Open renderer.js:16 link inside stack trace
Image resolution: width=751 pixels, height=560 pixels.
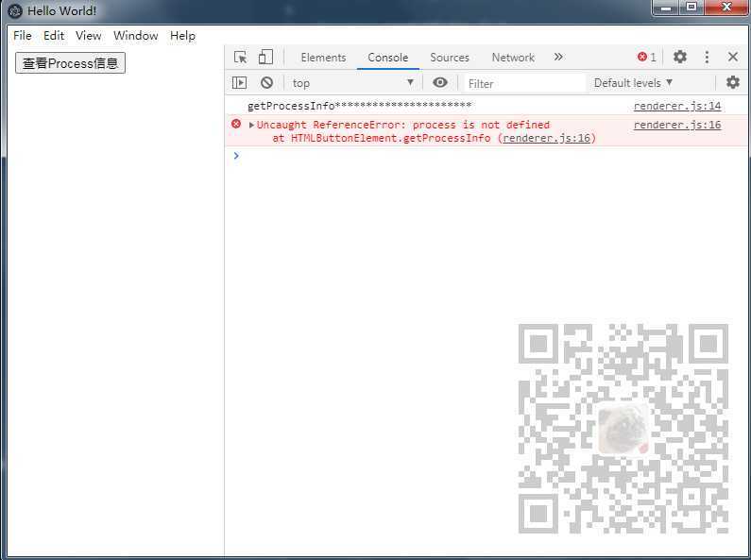(547, 138)
